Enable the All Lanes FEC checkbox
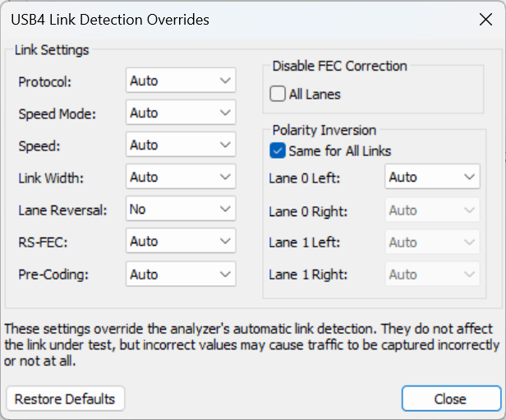This screenshot has height=420, width=506. click(x=278, y=94)
